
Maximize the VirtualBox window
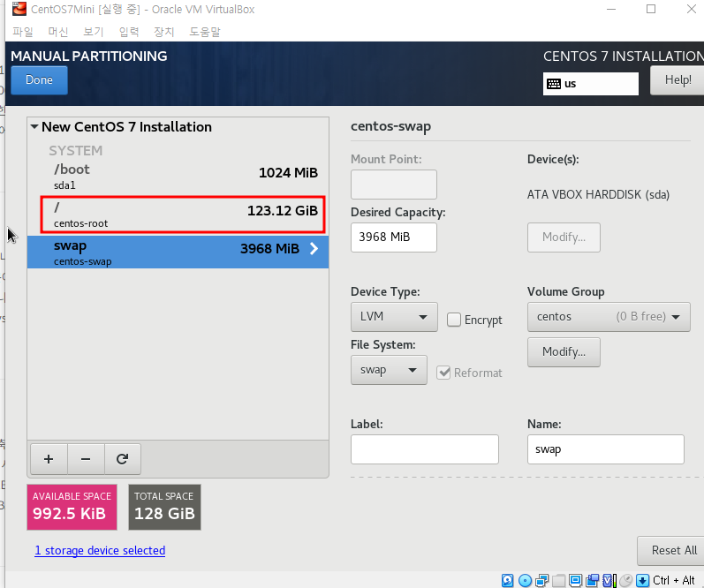(651, 9)
